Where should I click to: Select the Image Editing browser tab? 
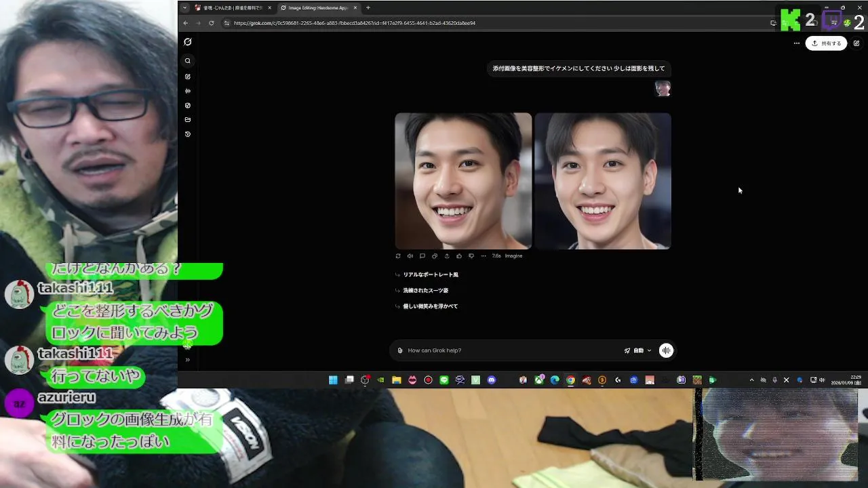click(x=317, y=8)
